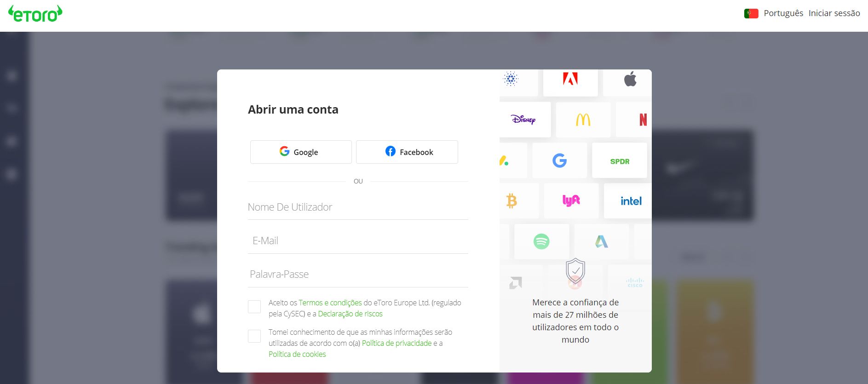Tick the Política de privacidade acknowledgment checkbox
Image resolution: width=868 pixels, height=384 pixels.
(254, 336)
